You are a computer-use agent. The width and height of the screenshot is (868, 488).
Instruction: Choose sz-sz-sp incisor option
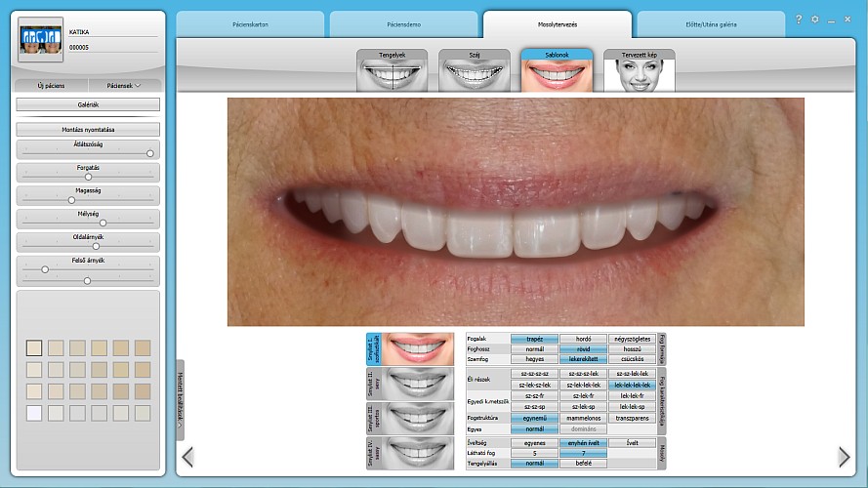535,407
